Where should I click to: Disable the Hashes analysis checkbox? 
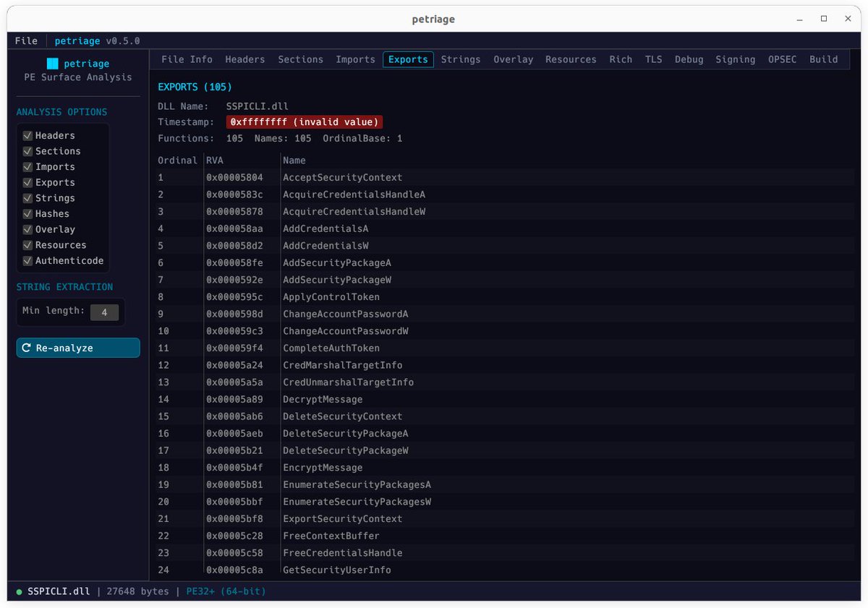click(x=27, y=214)
